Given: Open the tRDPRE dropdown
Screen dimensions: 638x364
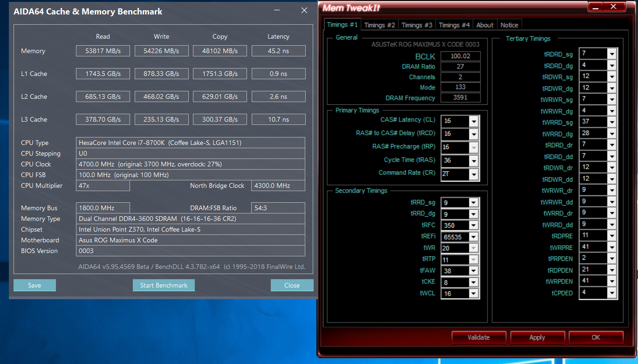Looking at the screenshot, I should [x=612, y=236].
